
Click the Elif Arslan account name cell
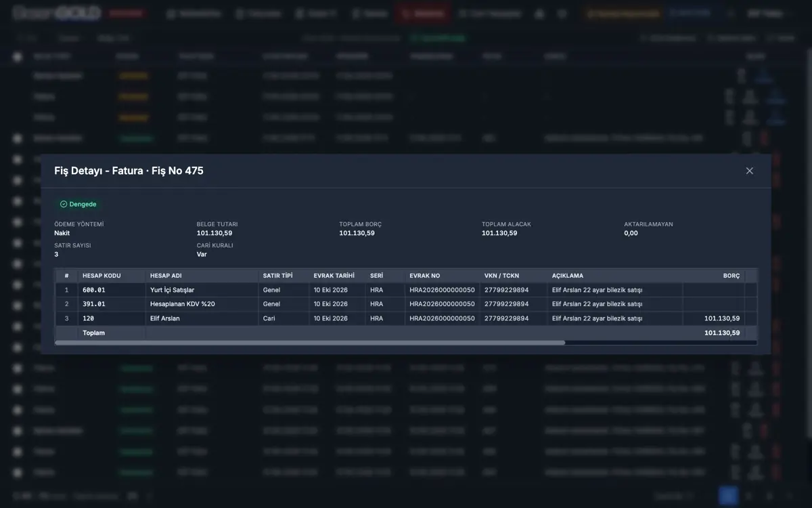(x=165, y=318)
